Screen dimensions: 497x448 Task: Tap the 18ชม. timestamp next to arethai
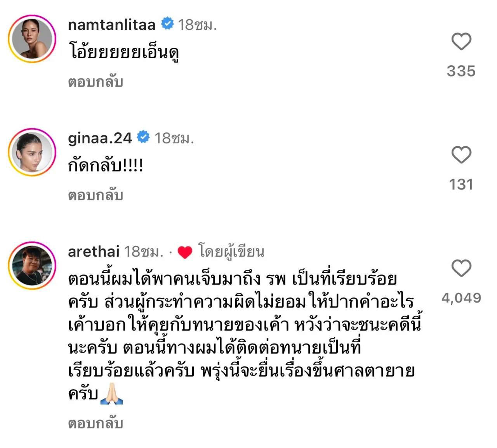click(143, 252)
